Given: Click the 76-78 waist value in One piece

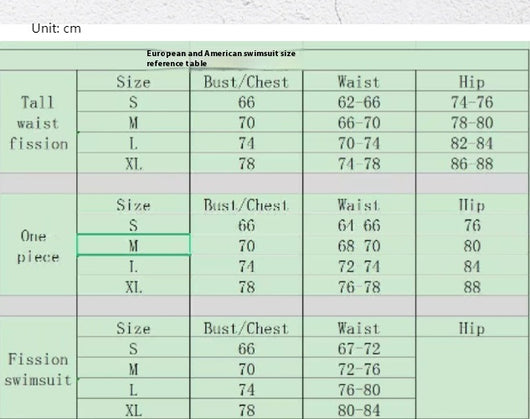Looking at the screenshot, I should point(359,287).
